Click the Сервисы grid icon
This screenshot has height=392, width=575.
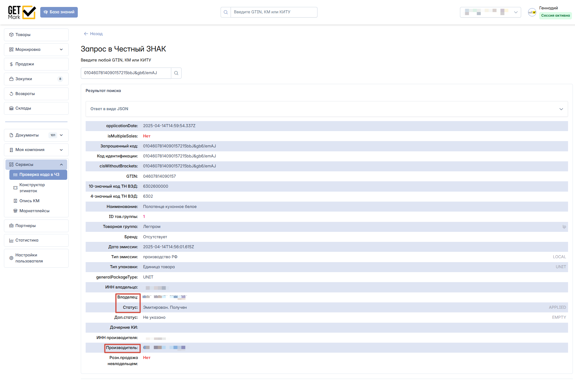[11, 165]
